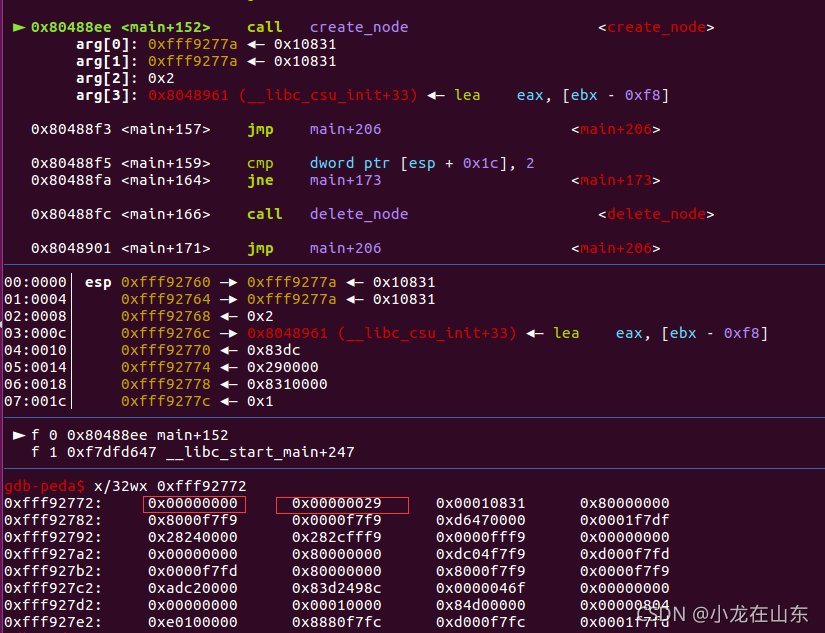Click the address 0x80488f3 <main+157>

(120, 129)
